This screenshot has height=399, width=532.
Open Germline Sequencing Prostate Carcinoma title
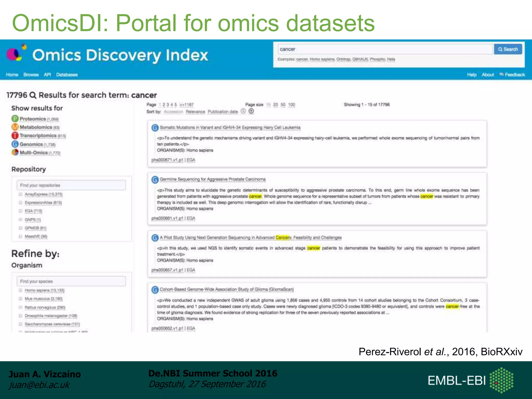tap(213, 179)
